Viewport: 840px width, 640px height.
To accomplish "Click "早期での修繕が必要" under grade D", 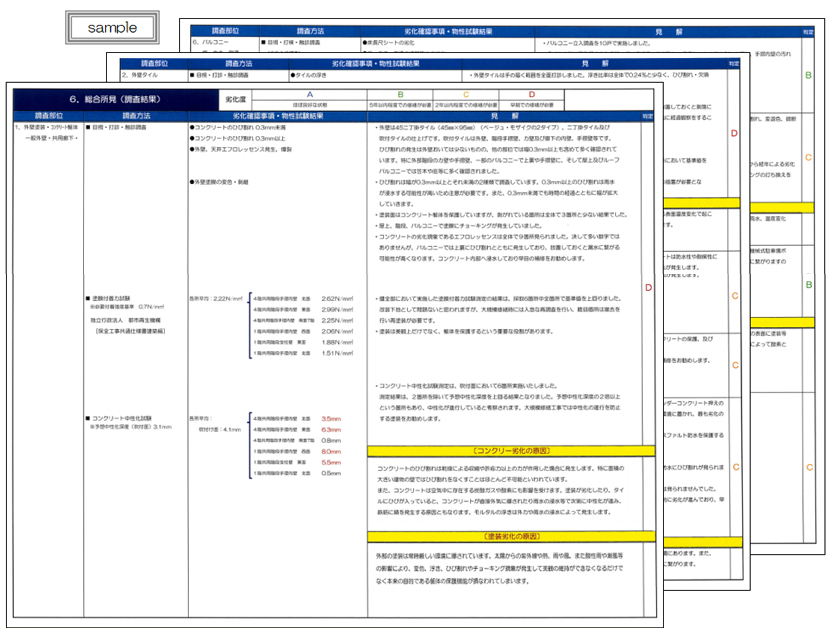I will pos(531,106).
